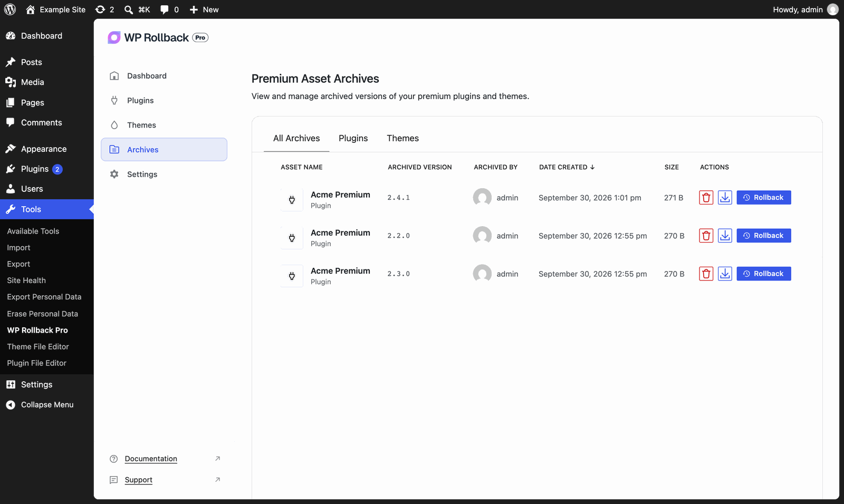Open WP Rollback Settings section

point(164,175)
